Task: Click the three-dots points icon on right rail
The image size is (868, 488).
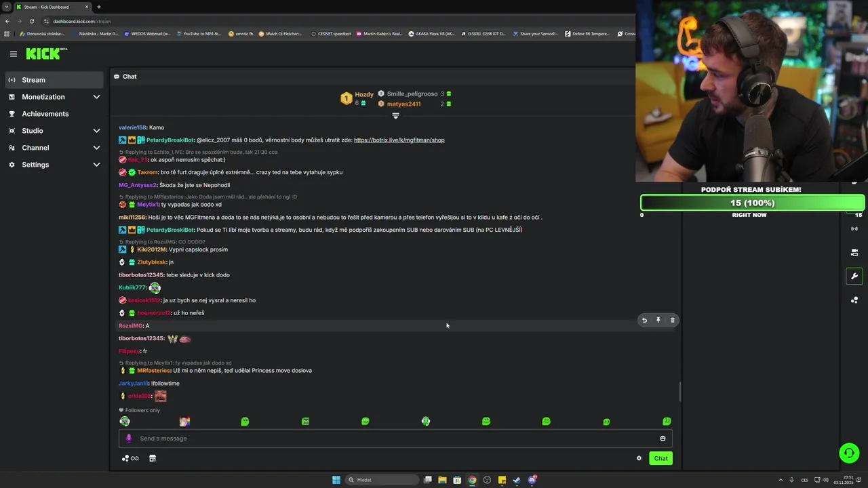Action: (x=854, y=300)
